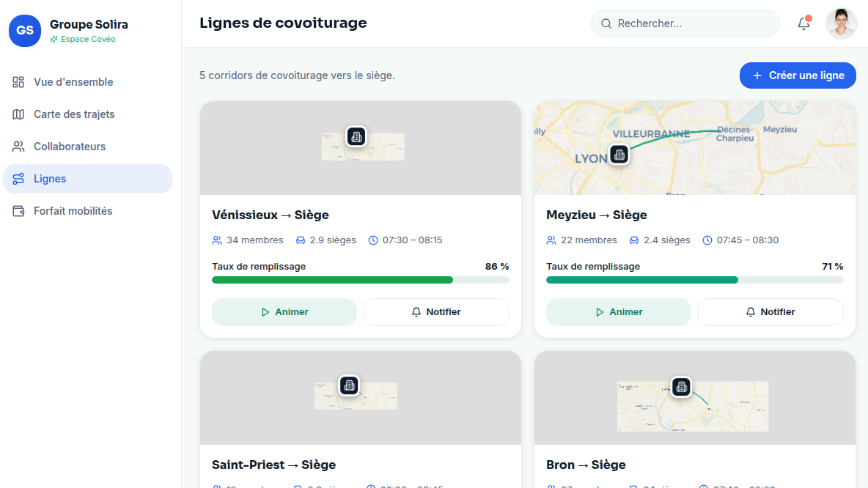868x488 pixels.
Task: Click the Forfait mobilités wallet icon
Action: pyautogui.click(x=18, y=211)
